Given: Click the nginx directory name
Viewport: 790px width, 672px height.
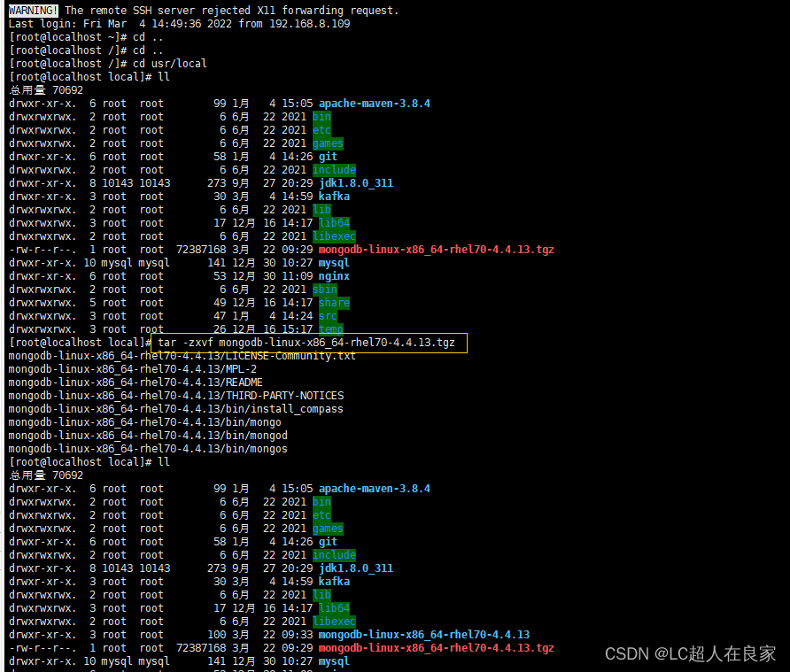Looking at the screenshot, I should 334,276.
